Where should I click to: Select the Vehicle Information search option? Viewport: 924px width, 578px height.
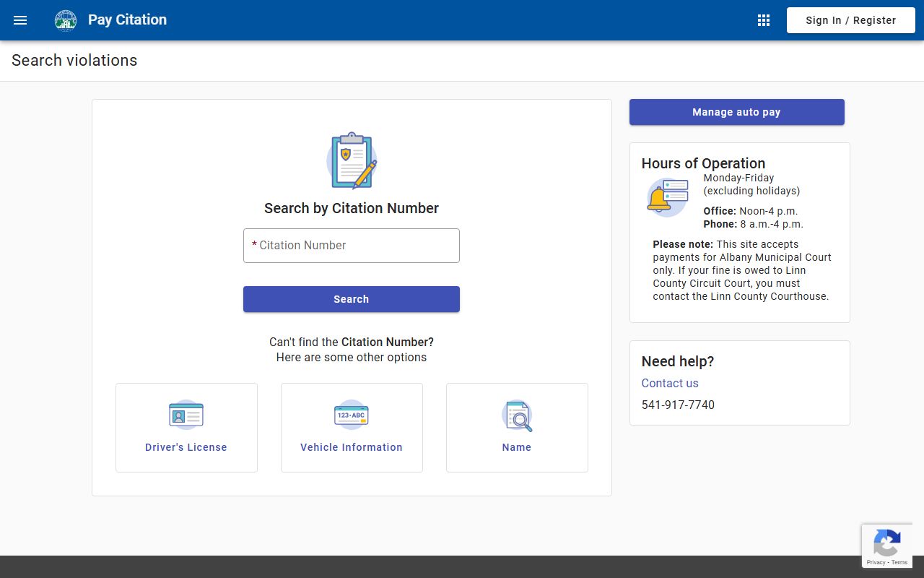352,428
